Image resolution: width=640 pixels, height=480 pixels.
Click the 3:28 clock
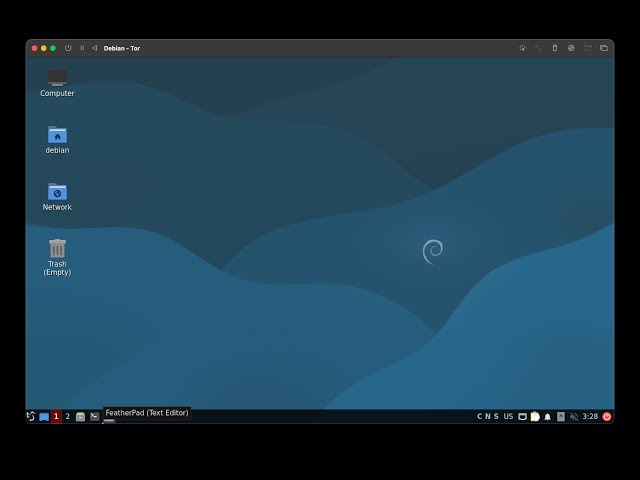point(590,416)
